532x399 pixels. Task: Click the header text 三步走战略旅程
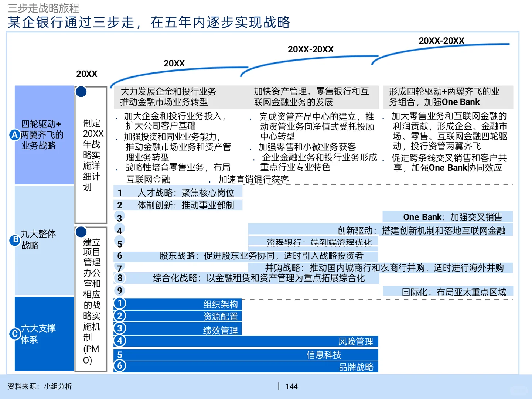pos(44,8)
